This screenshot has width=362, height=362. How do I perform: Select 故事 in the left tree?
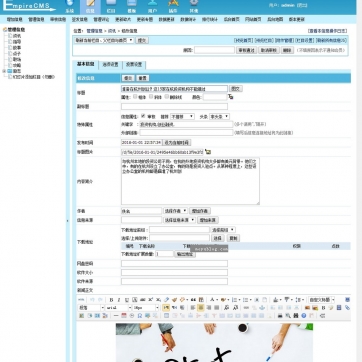pos(17,48)
